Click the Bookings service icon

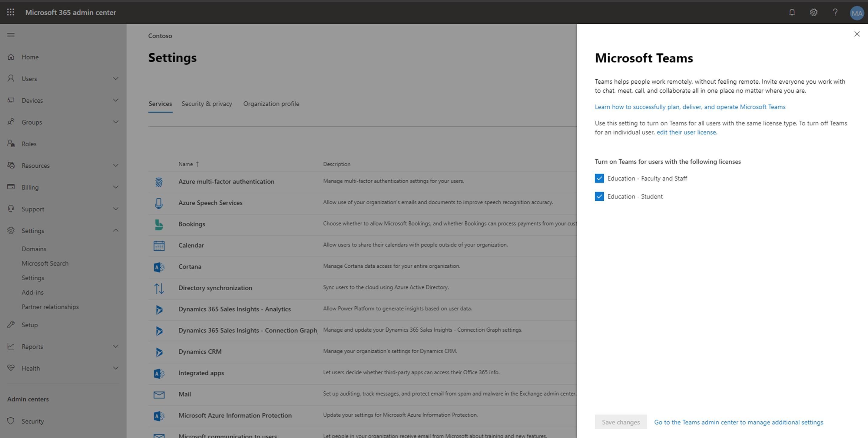point(159,223)
